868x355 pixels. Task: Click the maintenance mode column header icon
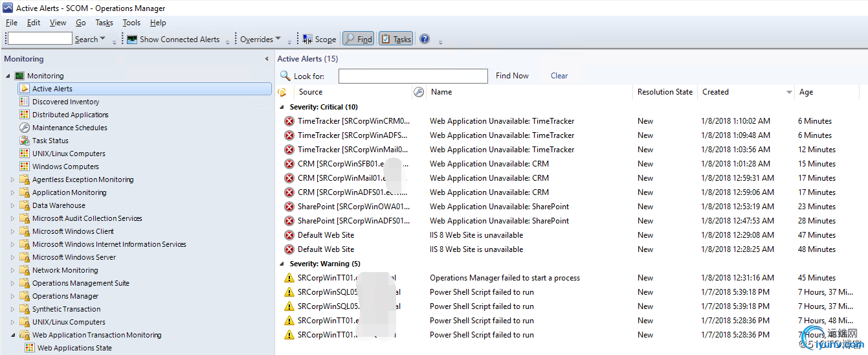pos(419,92)
